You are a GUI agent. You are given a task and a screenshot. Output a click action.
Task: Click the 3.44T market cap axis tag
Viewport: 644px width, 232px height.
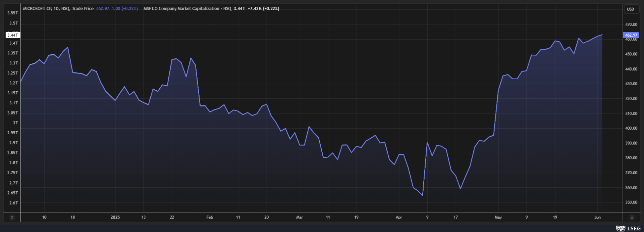13,35
